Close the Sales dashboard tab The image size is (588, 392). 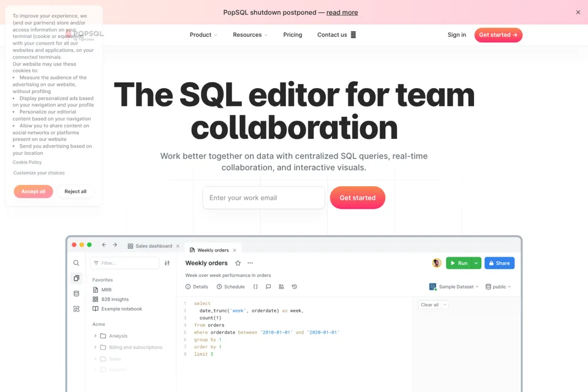(x=178, y=246)
